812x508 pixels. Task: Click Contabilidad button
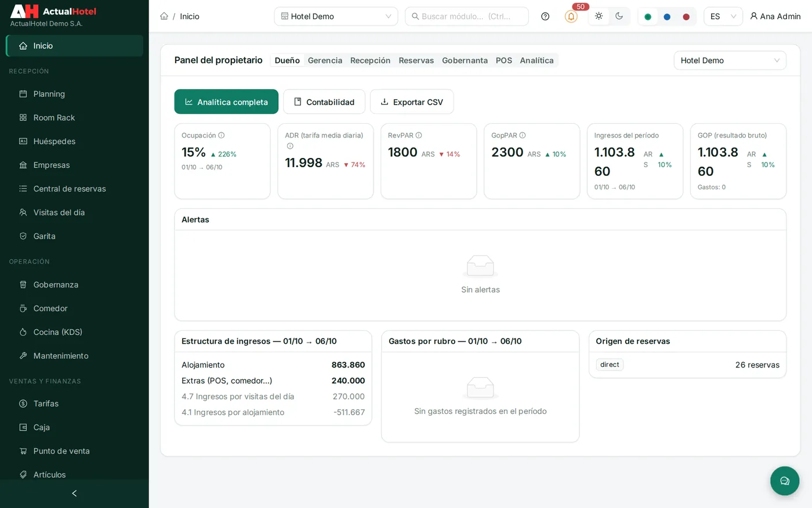coord(324,102)
